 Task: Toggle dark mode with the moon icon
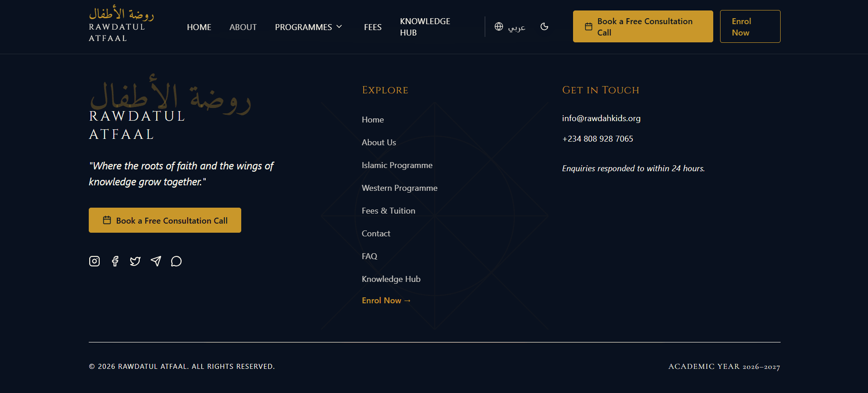pos(544,26)
